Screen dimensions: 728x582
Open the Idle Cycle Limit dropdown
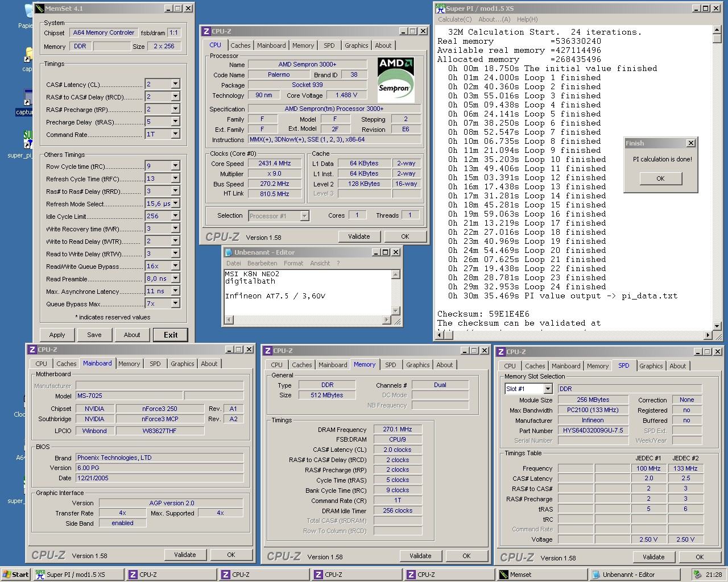pyautogui.click(x=175, y=216)
